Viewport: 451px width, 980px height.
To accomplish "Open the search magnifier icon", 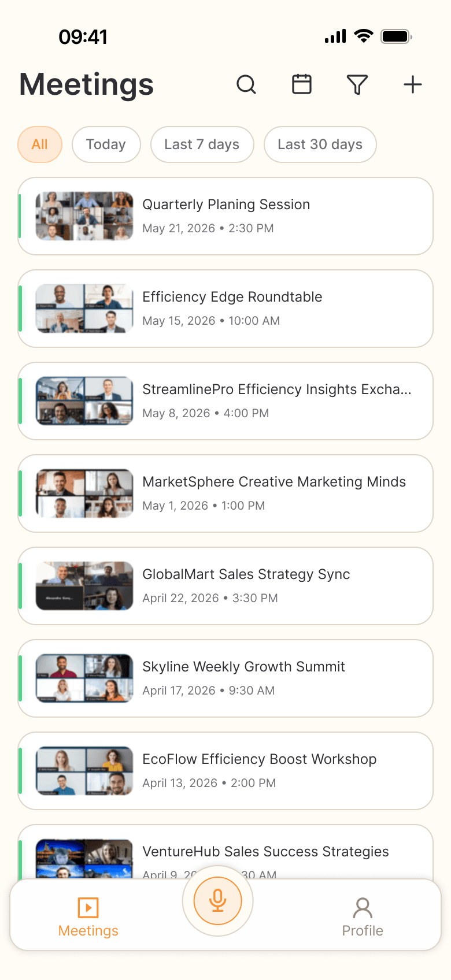I will click(x=246, y=84).
